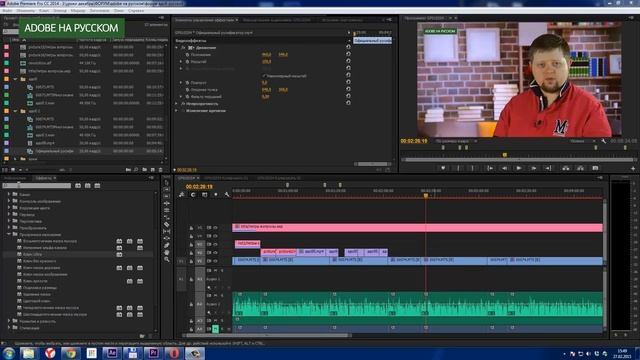The width and height of the screenshot is (640, 360).
Task: Toggle lock on video track V3
Action: (x=191, y=245)
